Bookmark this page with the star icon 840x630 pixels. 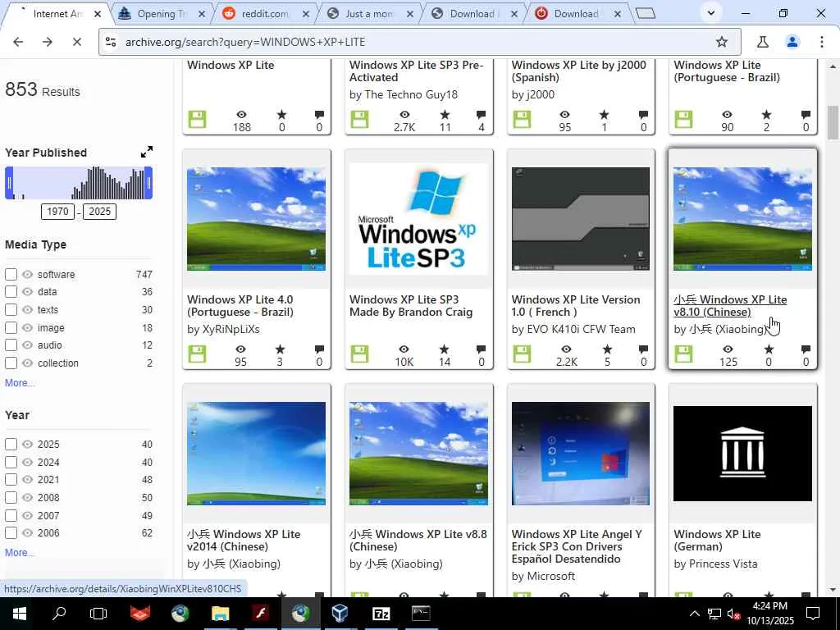pyautogui.click(x=722, y=42)
